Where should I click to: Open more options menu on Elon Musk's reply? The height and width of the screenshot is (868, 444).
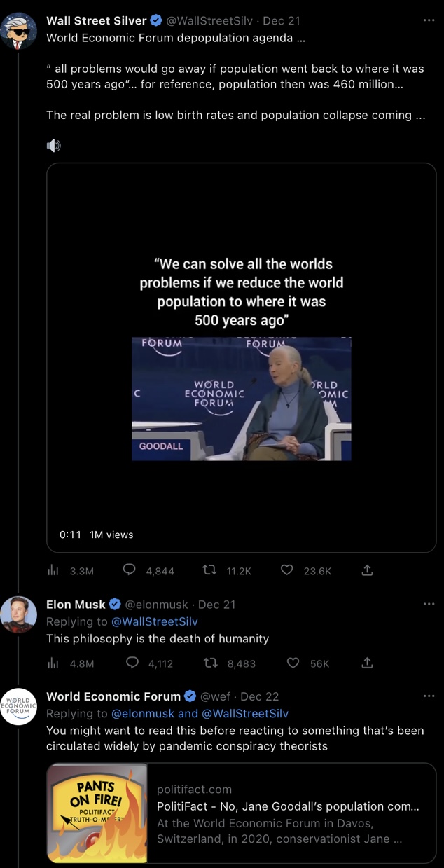click(x=429, y=604)
